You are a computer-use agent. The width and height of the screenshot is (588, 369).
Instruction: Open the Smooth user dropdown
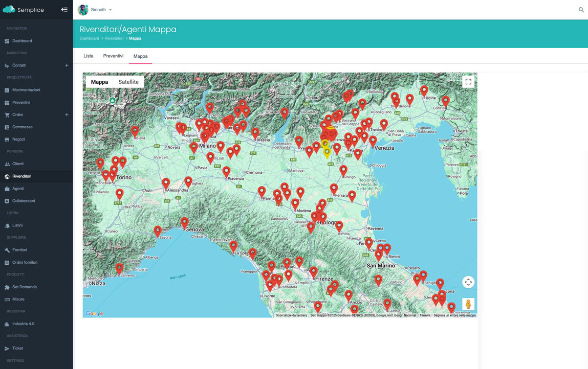point(95,10)
